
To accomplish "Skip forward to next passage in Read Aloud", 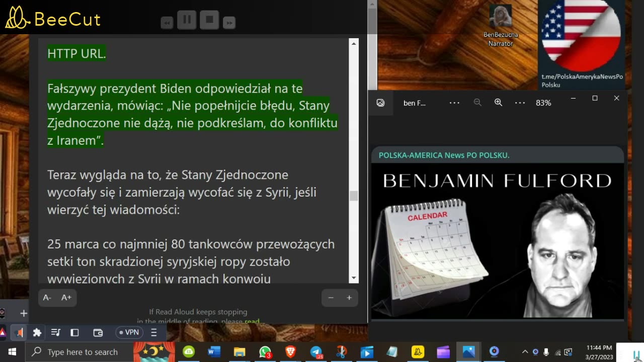I will (x=229, y=23).
